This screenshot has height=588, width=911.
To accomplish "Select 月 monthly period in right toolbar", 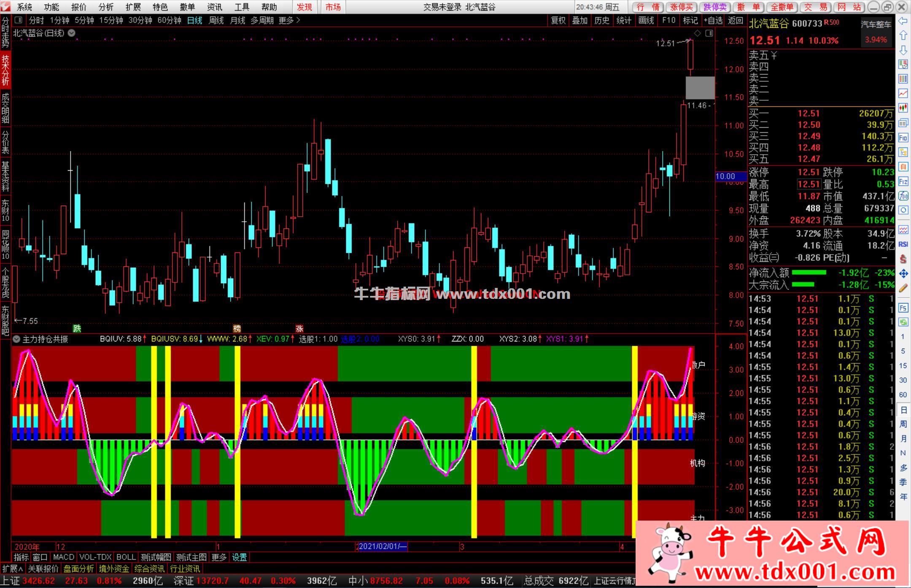I will click(903, 438).
